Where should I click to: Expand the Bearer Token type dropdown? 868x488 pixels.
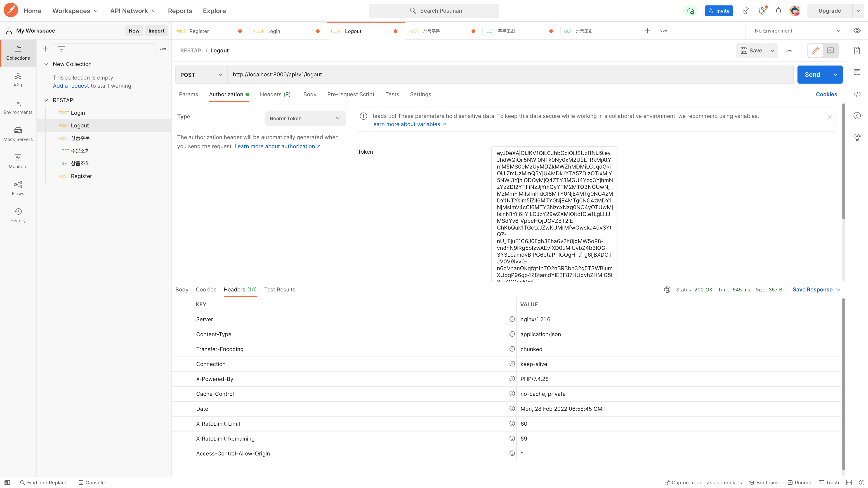[x=305, y=118]
